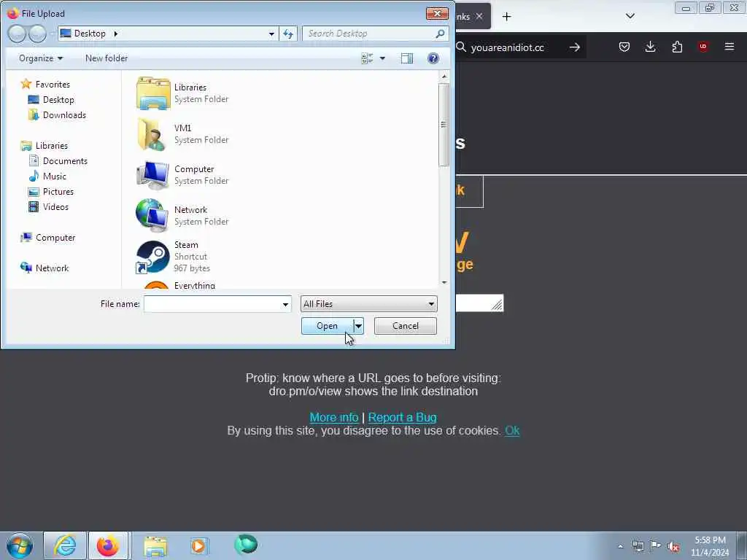Click the uBlock Origin shield icon
Image resolution: width=747 pixels, height=560 pixels.
(703, 47)
